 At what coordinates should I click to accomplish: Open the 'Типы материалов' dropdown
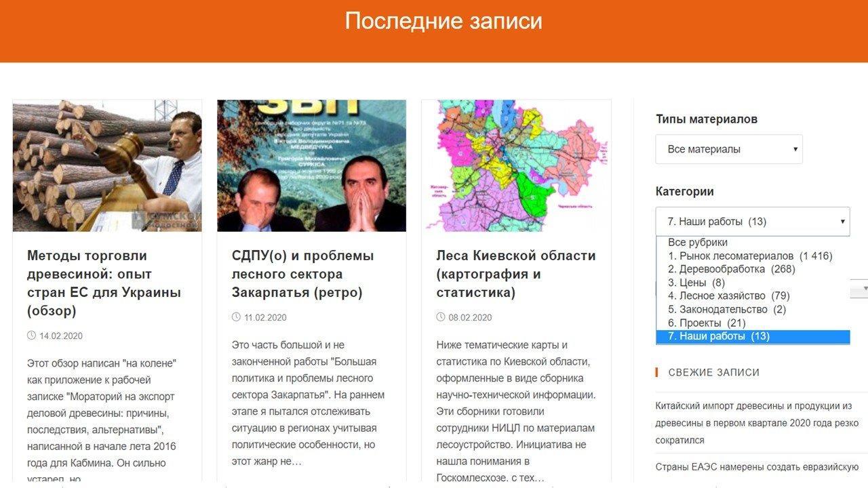tap(728, 149)
